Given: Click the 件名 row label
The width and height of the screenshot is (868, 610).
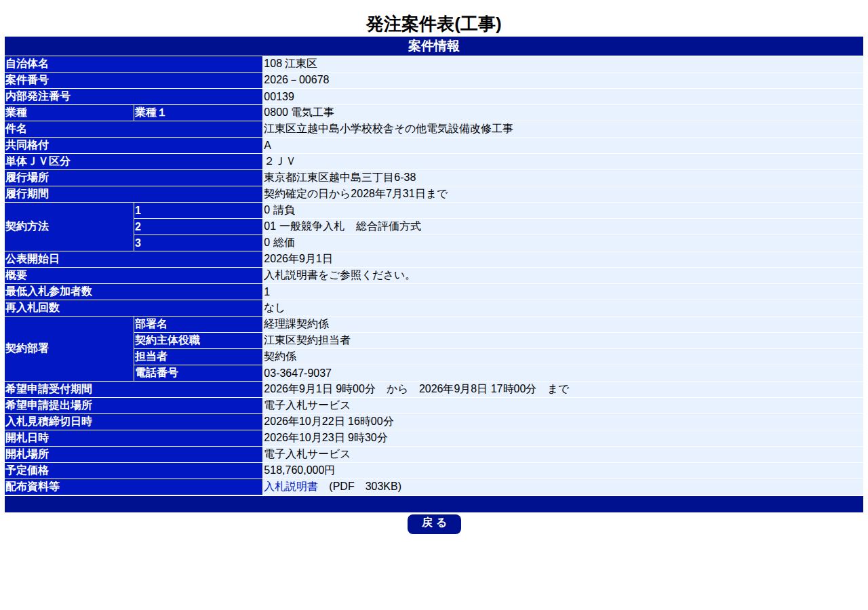Looking at the screenshot, I should pyautogui.click(x=134, y=129).
